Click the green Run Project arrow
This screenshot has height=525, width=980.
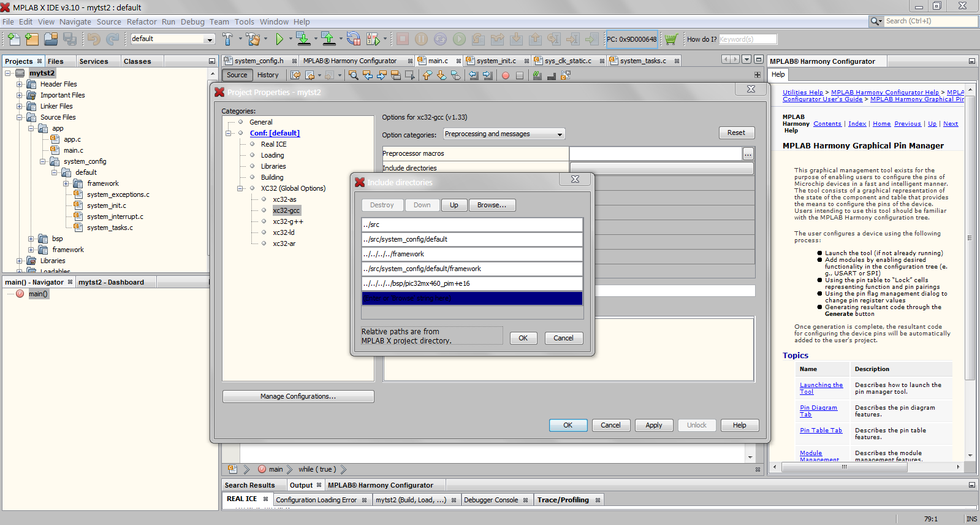[279, 39]
